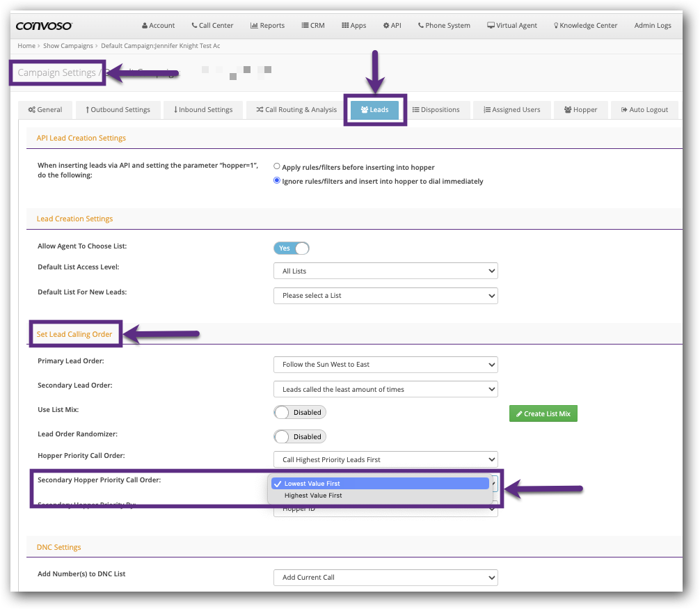700x609 pixels.
Task: Click the DNC Settings heading
Action: point(59,547)
